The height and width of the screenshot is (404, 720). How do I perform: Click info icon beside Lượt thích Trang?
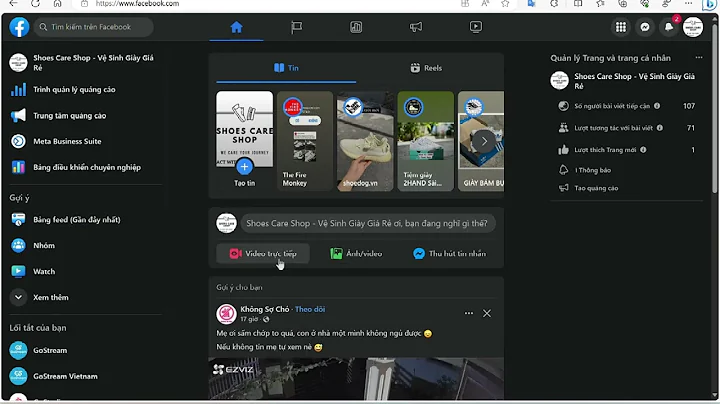click(643, 150)
